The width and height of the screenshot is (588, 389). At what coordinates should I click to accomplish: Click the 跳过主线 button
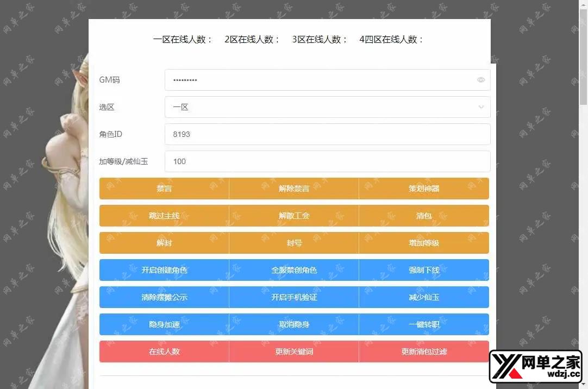coord(164,216)
